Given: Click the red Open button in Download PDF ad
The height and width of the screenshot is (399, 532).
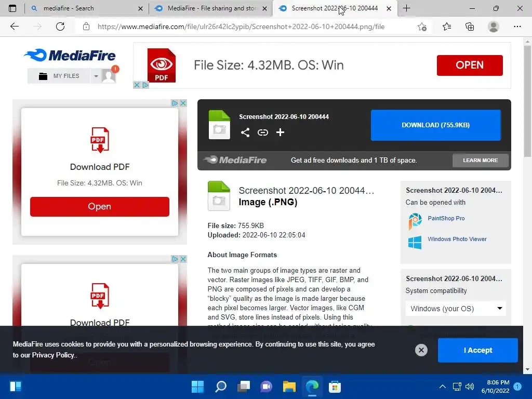Looking at the screenshot, I should (99, 206).
